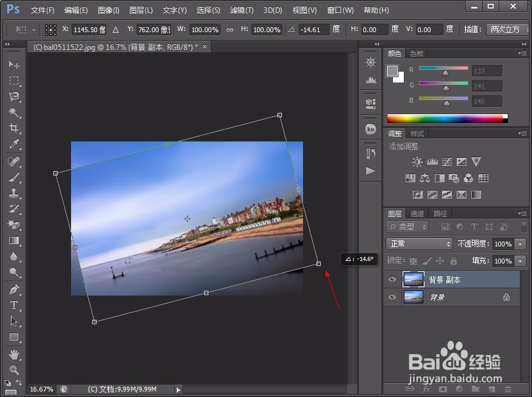Select the Crop tool
Screen dimensions: 532x397
click(x=14, y=128)
